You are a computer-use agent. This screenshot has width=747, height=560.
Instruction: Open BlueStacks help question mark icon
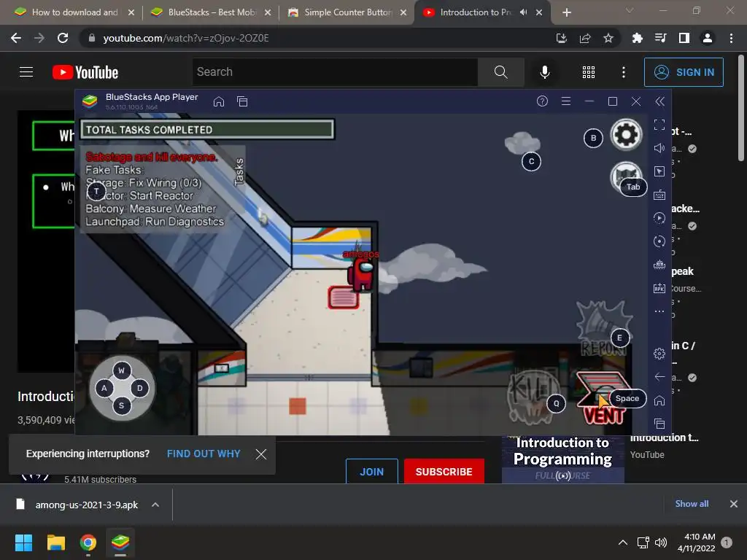coord(542,101)
